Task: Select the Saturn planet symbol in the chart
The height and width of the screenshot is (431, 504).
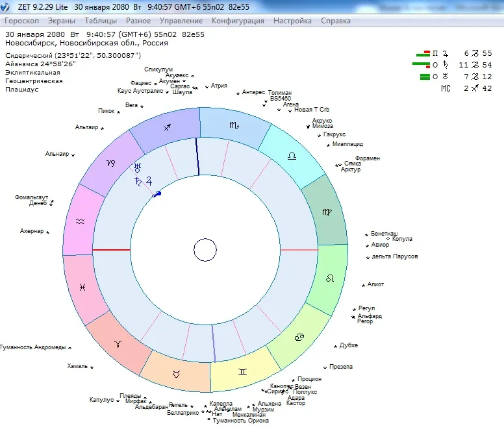Action: pos(137,181)
